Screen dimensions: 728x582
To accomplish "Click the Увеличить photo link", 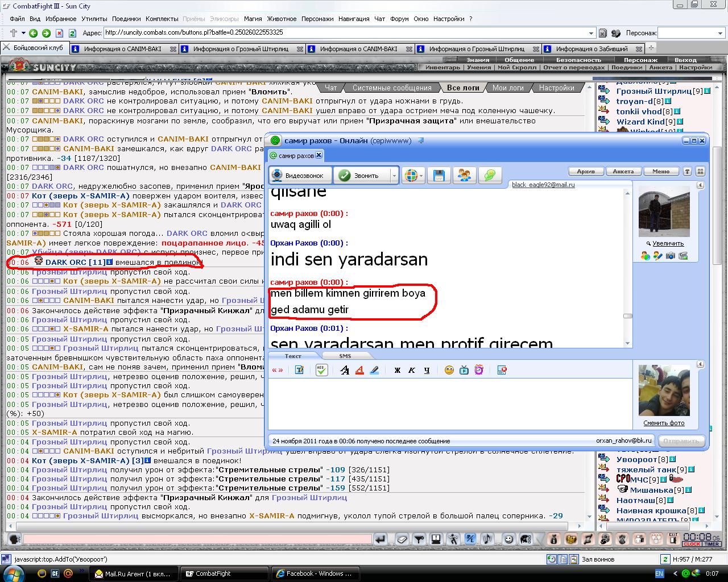I will [668, 243].
